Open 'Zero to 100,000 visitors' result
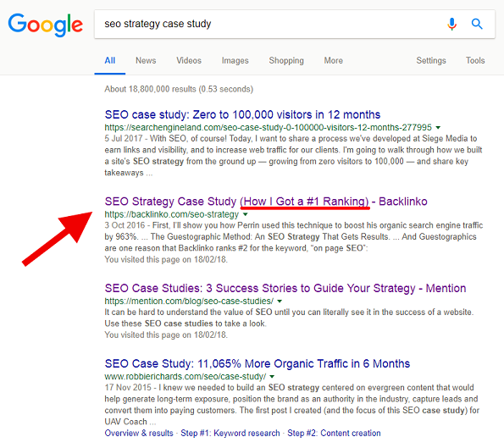The image size is (504, 448). [x=242, y=114]
